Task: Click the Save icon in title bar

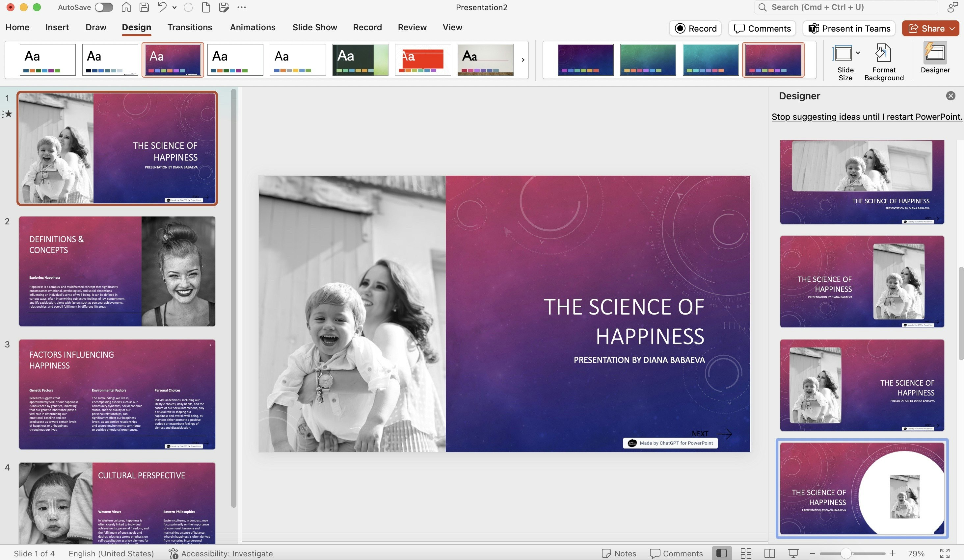Action: pyautogui.click(x=144, y=7)
